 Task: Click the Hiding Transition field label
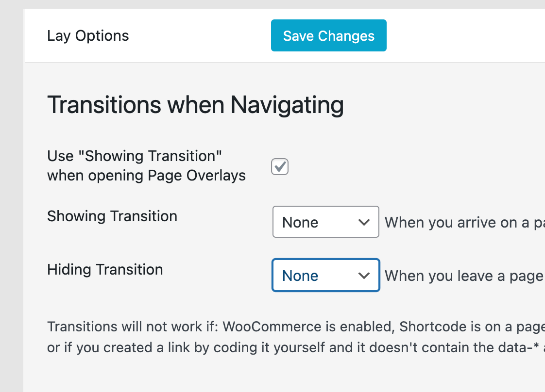point(105,269)
